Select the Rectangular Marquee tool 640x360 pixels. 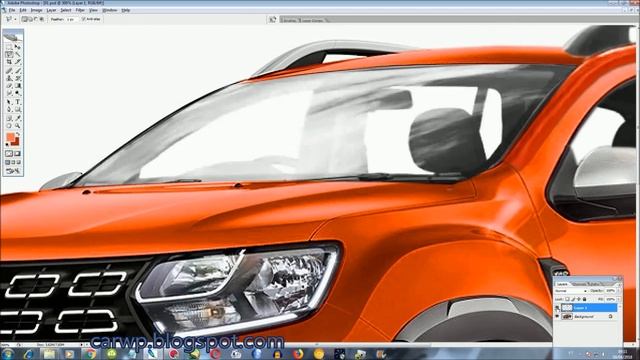9,46
